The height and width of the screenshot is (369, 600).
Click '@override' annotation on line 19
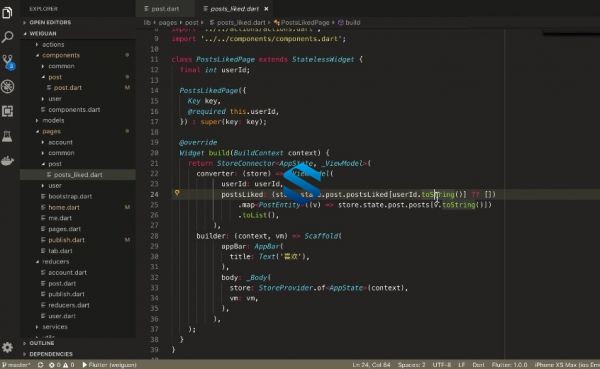point(198,142)
